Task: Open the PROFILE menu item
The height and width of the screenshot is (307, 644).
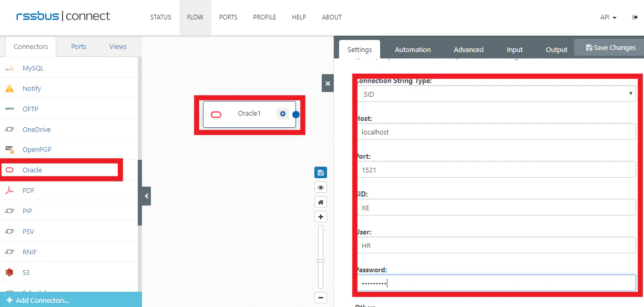Action: coord(264,17)
